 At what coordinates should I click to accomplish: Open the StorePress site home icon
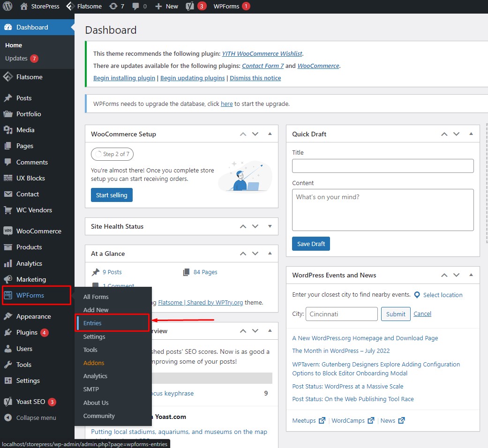(23, 6)
